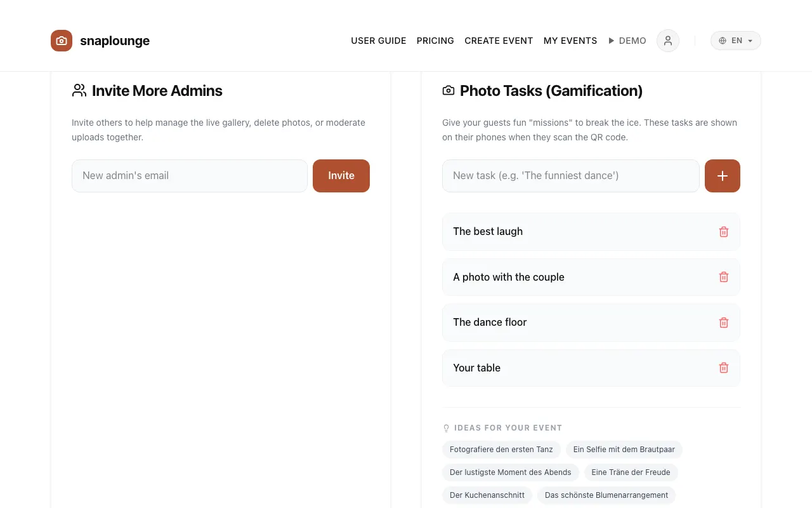812x508 pixels.
Task: Choose the 'Der Kuchenanschnitt' suggestion
Action: click(x=487, y=495)
